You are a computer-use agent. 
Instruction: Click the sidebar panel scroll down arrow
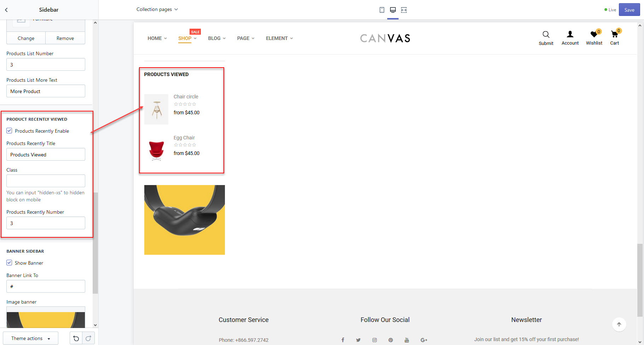click(x=95, y=325)
